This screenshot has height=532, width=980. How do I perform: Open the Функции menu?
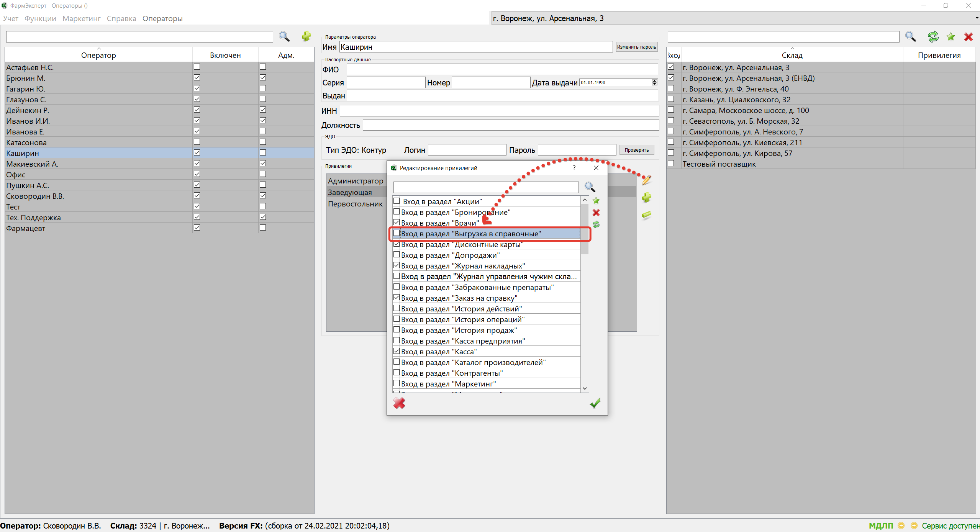coord(40,18)
